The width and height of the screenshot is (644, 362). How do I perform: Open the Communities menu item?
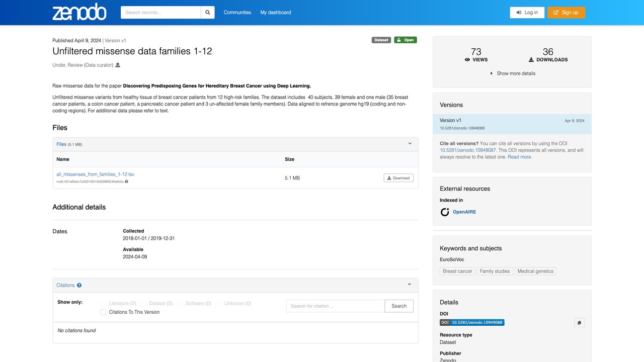[237, 13]
